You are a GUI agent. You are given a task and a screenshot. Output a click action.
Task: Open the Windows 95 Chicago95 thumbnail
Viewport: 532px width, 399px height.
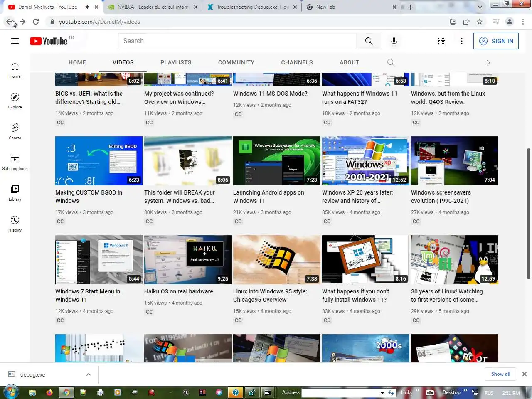[x=277, y=260]
